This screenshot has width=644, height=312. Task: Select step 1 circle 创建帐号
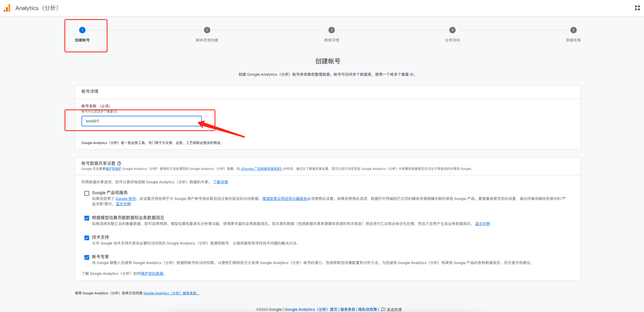(x=82, y=30)
